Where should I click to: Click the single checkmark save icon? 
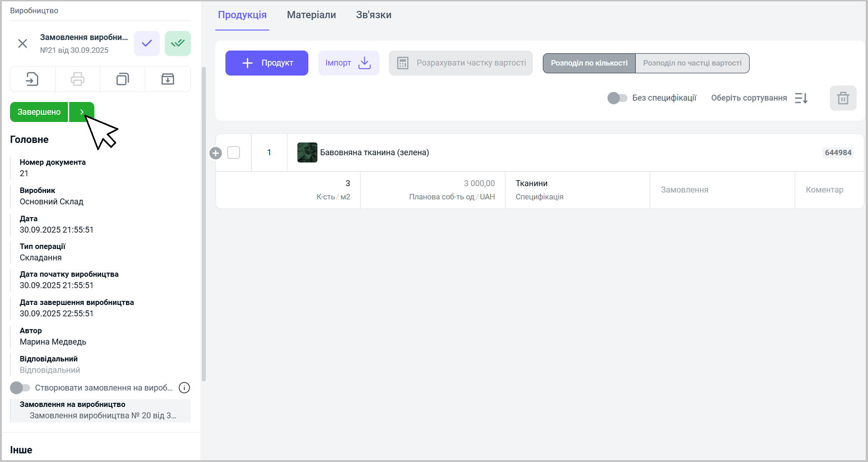point(147,43)
